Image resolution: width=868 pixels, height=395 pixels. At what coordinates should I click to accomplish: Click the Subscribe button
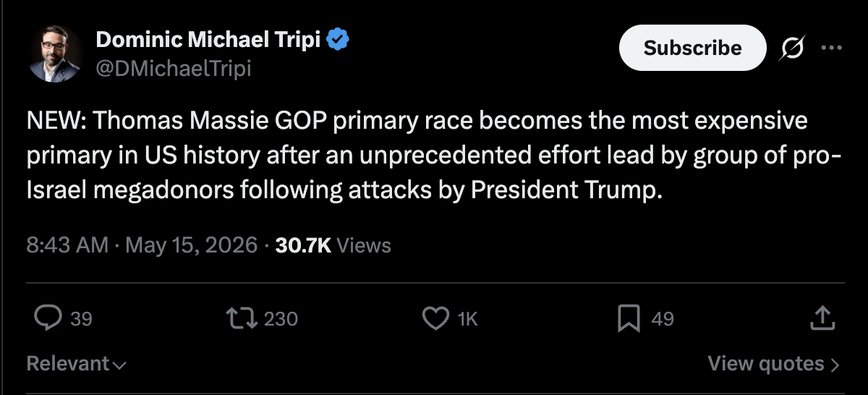[x=692, y=48]
